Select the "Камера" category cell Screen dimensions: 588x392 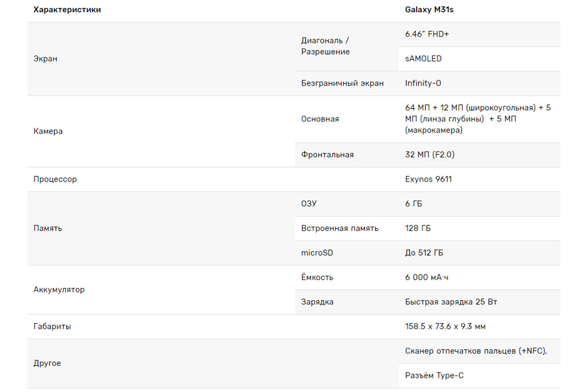[x=48, y=131]
